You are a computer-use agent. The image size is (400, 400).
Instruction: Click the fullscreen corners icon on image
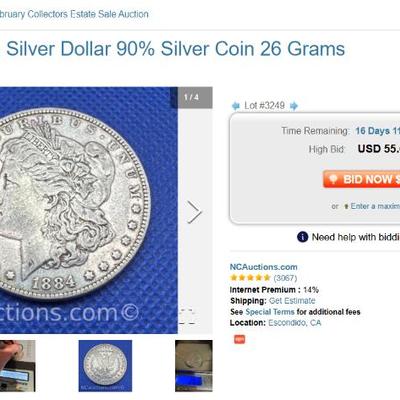pyautogui.click(x=187, y=317)
